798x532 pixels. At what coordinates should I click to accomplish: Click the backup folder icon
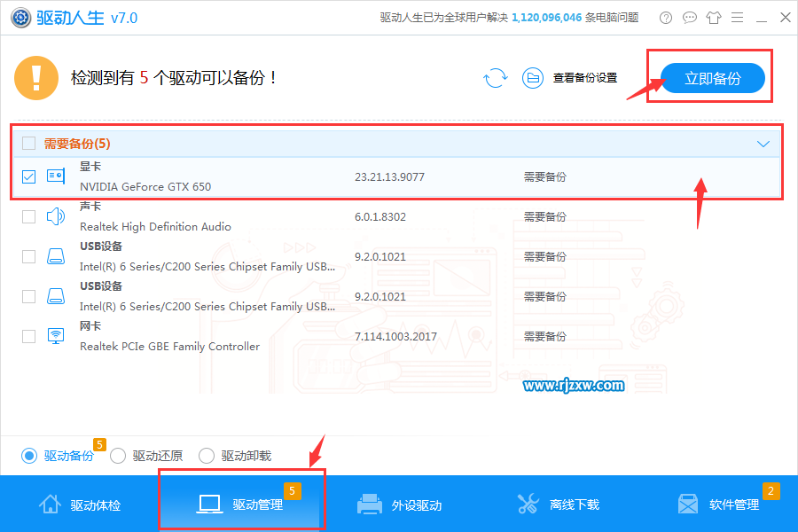[532, 78]
